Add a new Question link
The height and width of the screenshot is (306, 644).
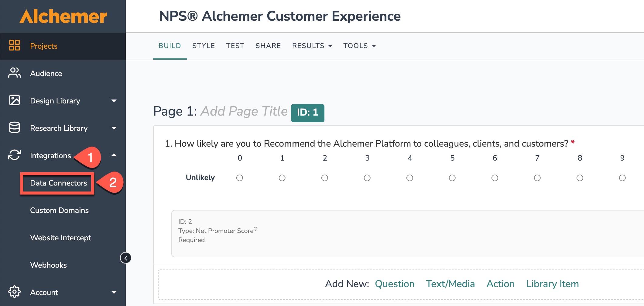[x=395, y=284]
